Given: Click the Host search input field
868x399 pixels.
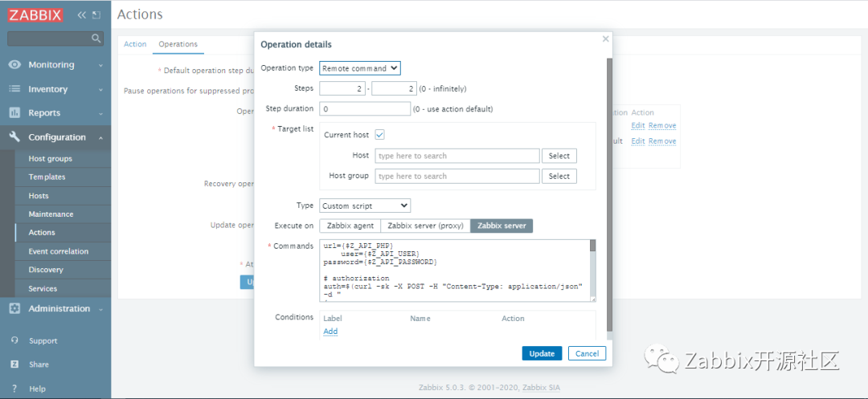Looking at the screenshot, I should (x=457, y=156).
